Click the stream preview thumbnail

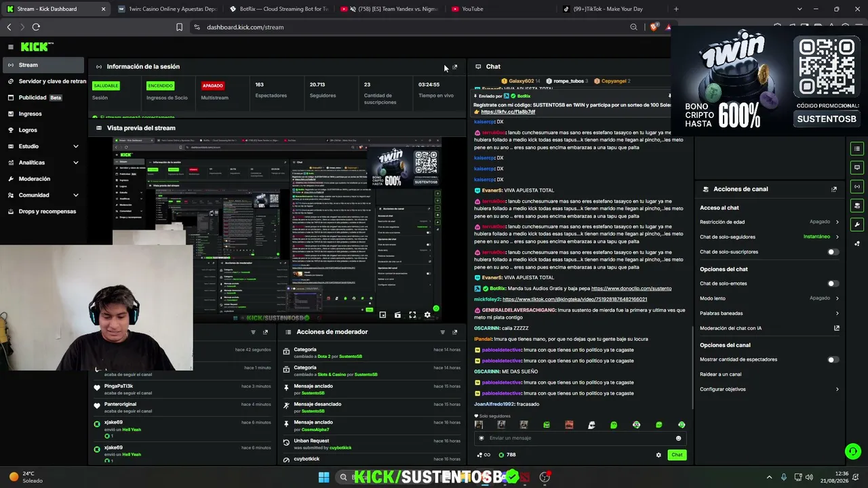277,229
